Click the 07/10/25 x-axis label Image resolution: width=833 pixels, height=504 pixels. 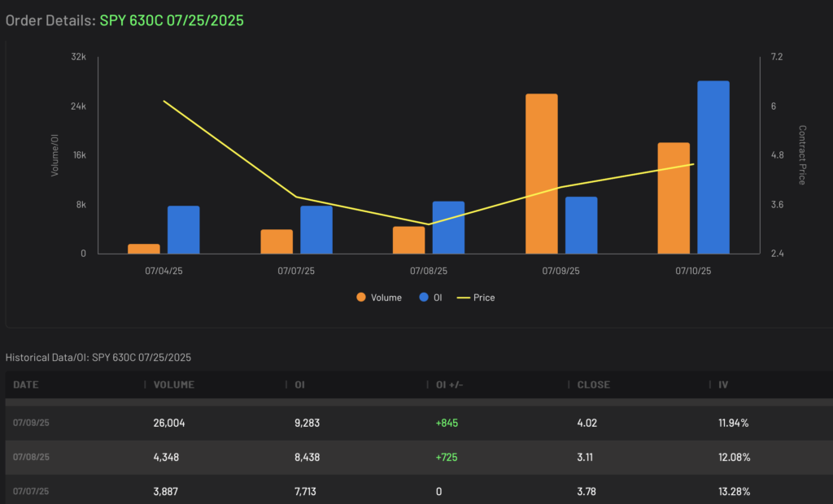[693, 271]
